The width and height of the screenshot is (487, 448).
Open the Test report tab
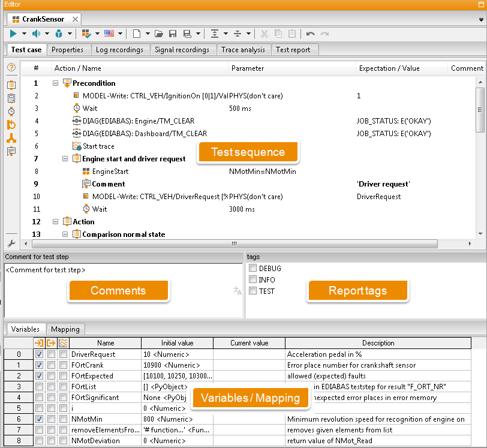point(293,50)
